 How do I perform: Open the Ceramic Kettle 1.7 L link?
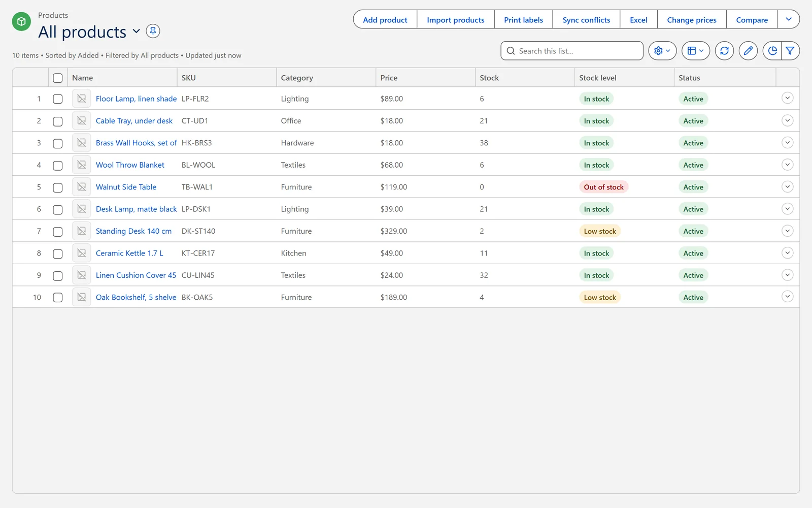tap(129, 253)
